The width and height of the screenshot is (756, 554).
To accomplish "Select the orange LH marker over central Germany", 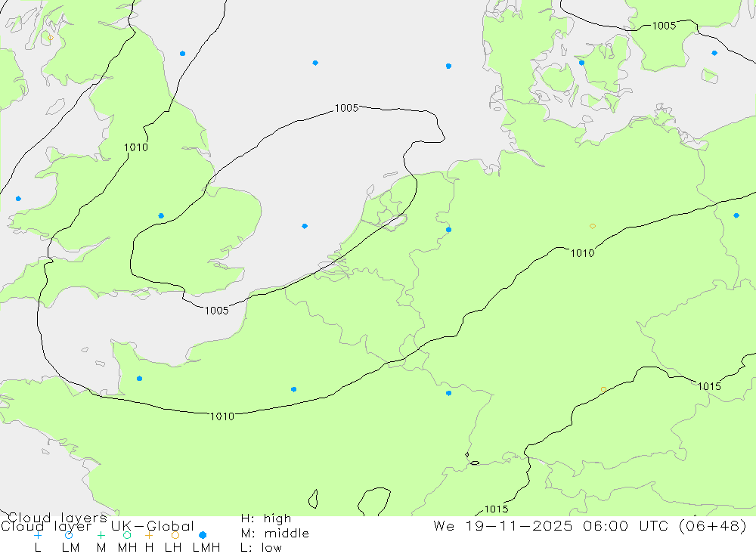I will [x=593, y=226].
